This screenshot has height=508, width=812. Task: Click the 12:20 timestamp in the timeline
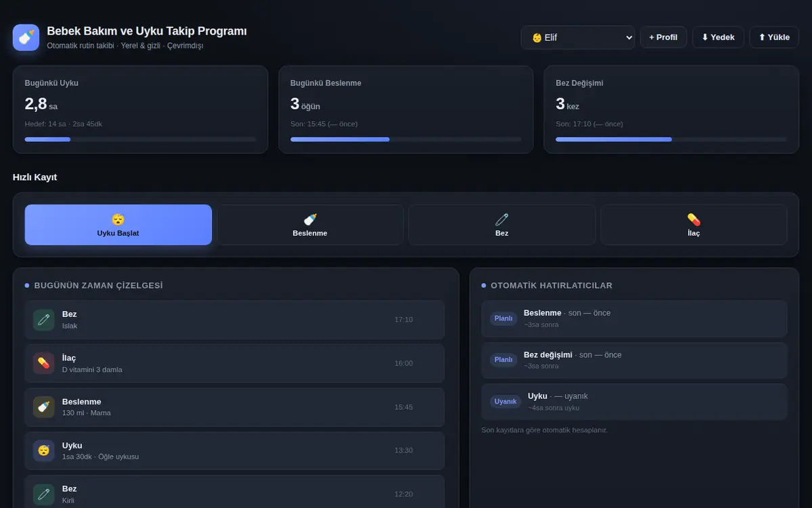pos(403,494)
